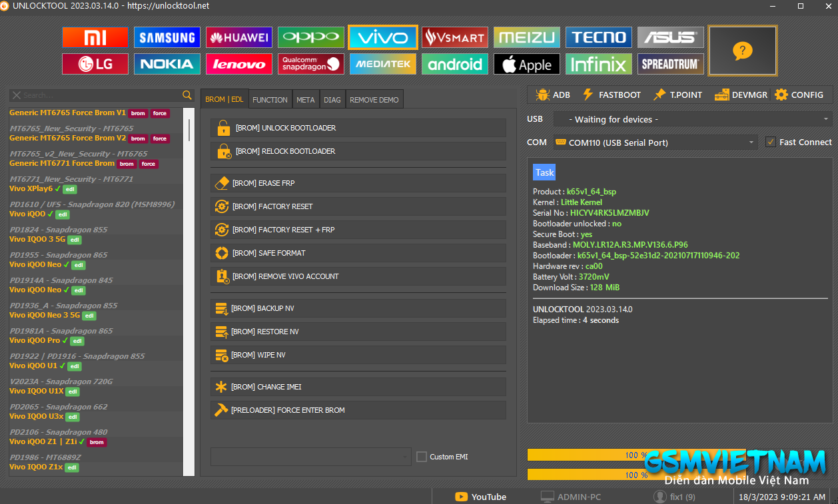The width and height of the screenshot is (838, 504).
Task: Click [BROM] CHANGE IMEI
Action: [x=358, y=387]
